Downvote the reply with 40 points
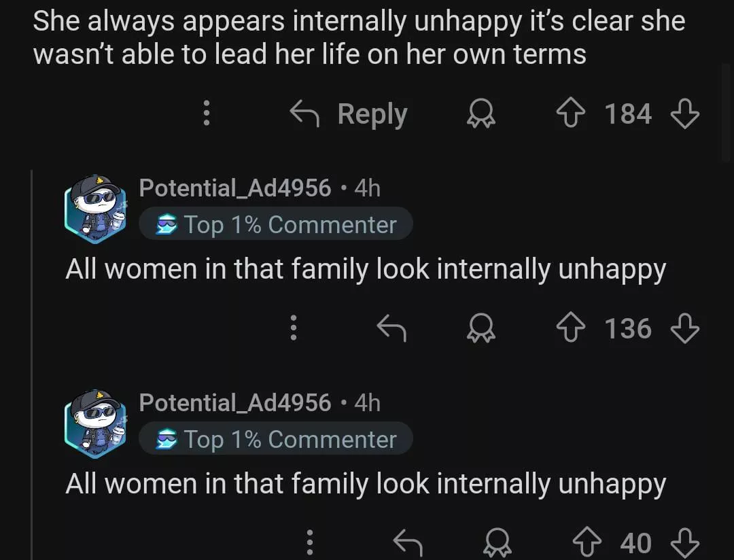This screenshot has width=734, height=560. point(684,542)
